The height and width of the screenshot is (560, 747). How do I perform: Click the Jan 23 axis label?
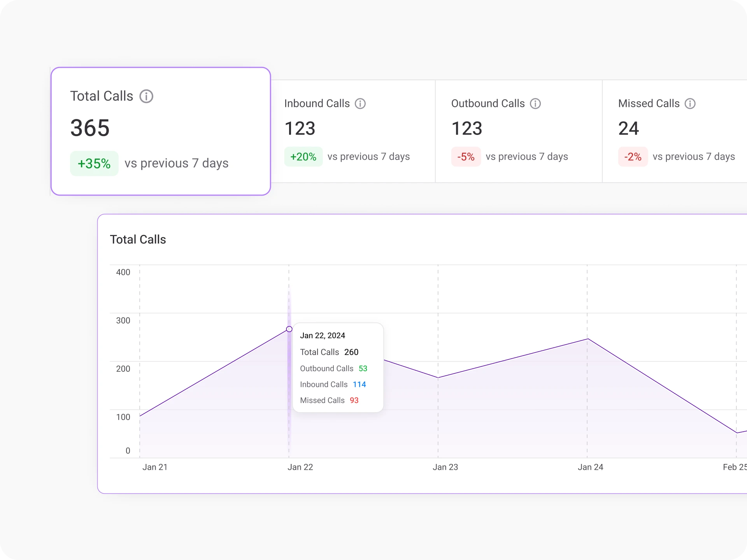pos(445,467)
